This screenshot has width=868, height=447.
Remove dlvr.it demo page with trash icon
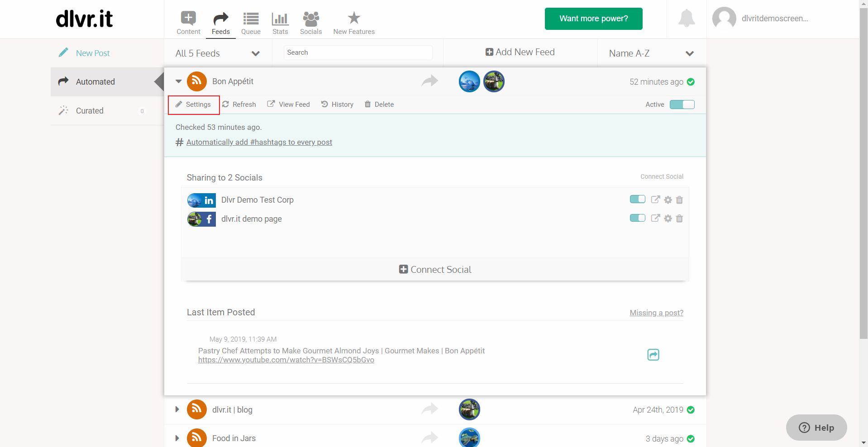point(679,219)
